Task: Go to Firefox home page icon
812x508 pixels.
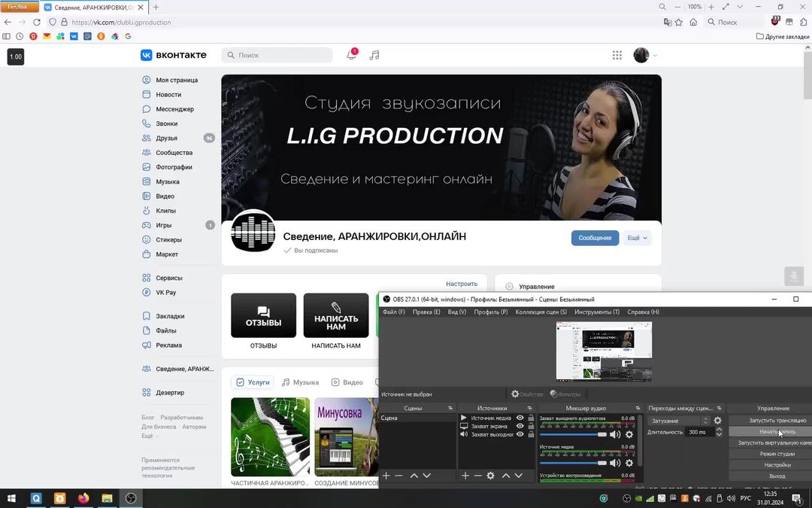Action: [x=693, y=23]
